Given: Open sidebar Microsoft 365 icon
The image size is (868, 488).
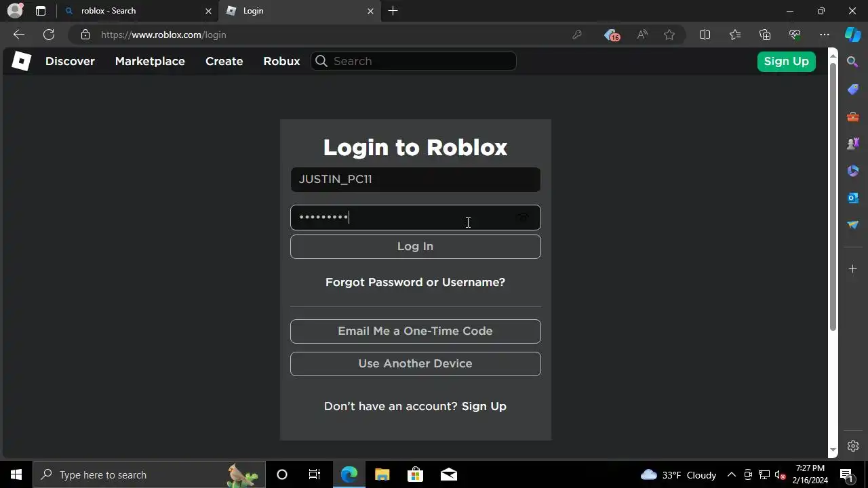Looking at the screenshot, I should tap(853, 171).
